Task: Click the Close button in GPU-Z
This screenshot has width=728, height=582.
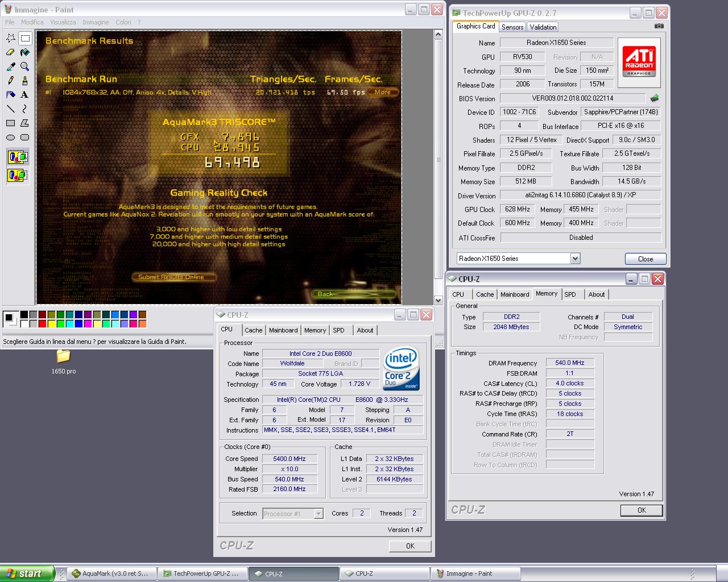Action: (646, 259)
